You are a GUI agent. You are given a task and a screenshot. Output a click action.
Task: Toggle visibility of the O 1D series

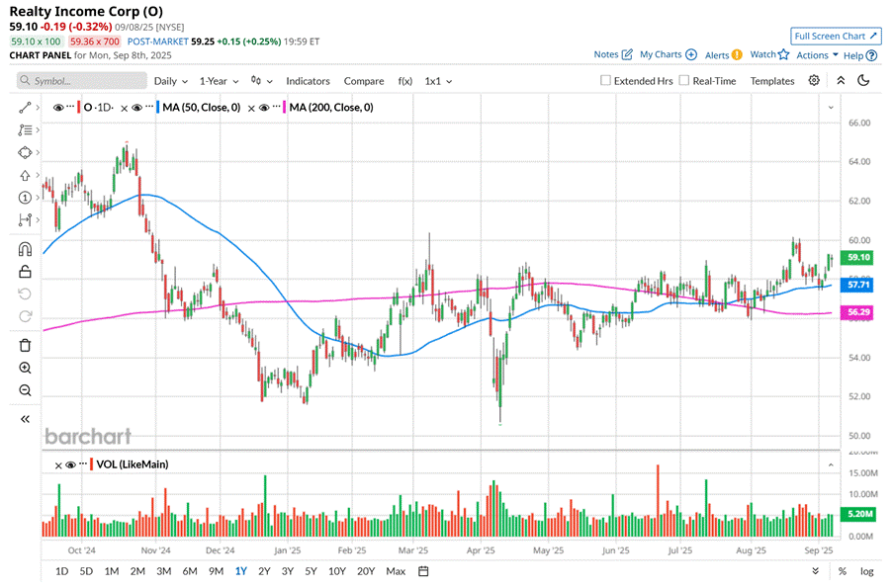(x=58, y=107)
